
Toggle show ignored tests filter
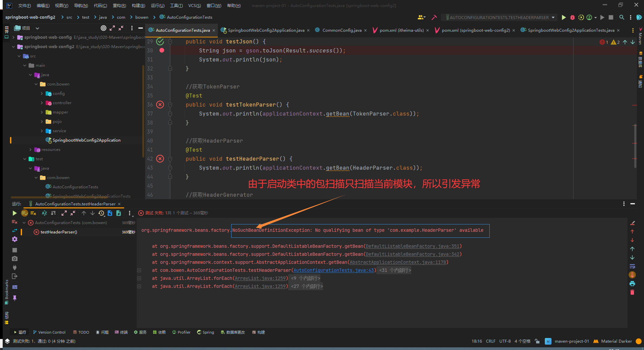tap(33, 213)
